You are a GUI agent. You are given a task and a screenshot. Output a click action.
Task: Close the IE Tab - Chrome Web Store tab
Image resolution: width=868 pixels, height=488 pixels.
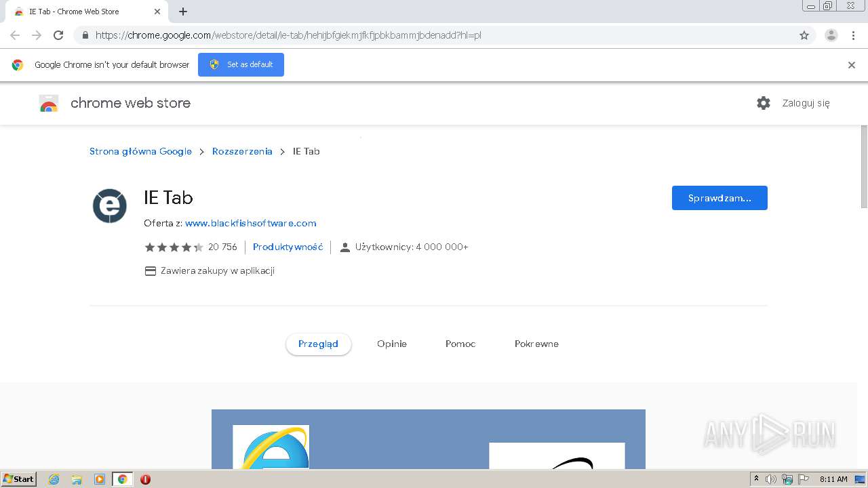click(157, 12)
